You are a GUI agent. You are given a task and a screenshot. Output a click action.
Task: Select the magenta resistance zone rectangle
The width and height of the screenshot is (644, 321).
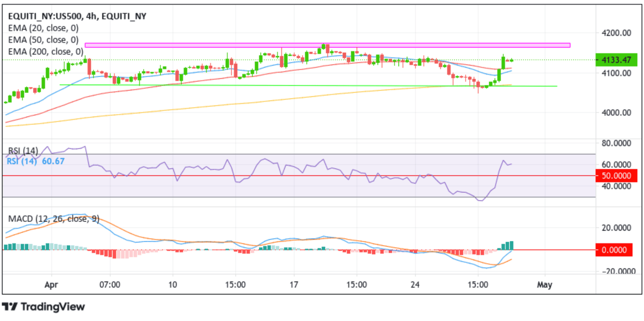[x=327, y=45]
